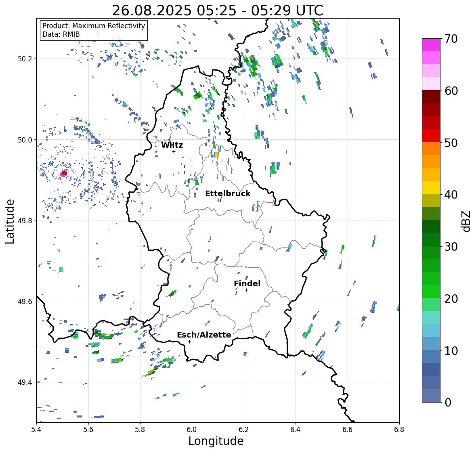Click the 6.4 longitude tick label
Screen dimensions: 476x451
(296, 430)
